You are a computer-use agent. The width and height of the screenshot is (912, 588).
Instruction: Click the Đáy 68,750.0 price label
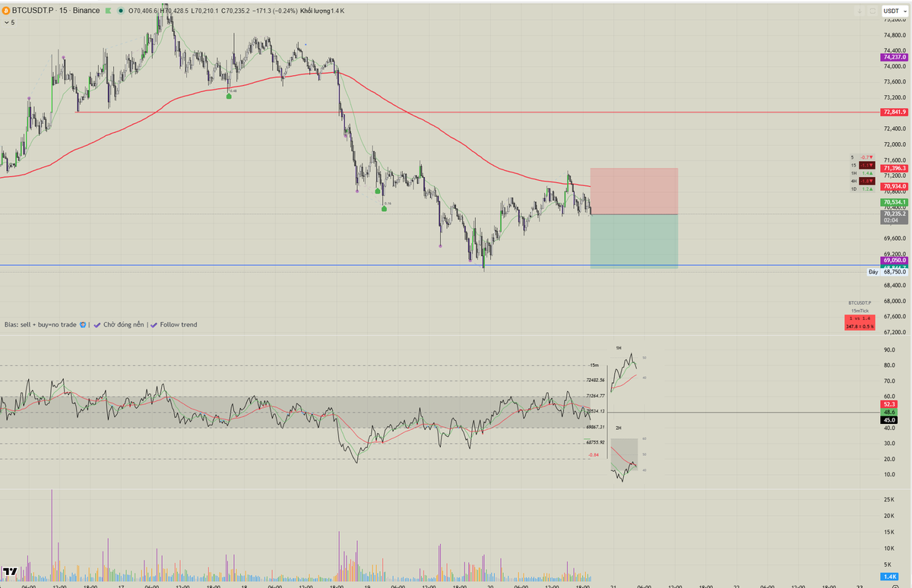point(888,271)
